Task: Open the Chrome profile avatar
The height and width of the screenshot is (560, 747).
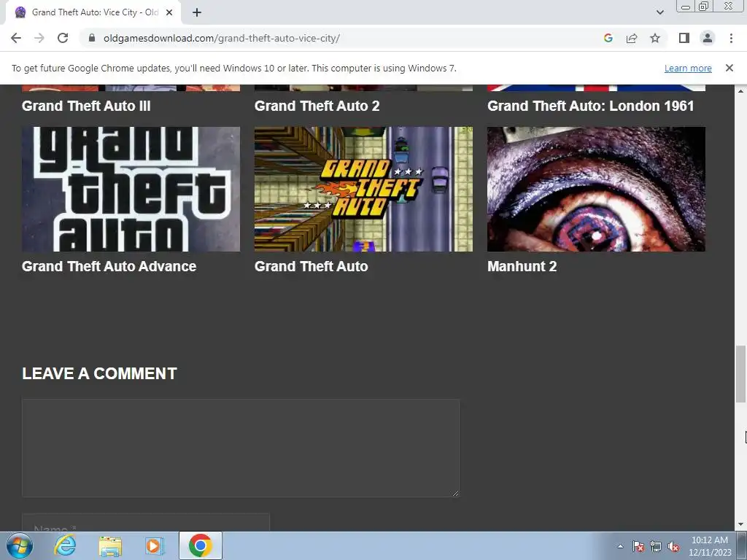Action: click(x=708, y=38)
